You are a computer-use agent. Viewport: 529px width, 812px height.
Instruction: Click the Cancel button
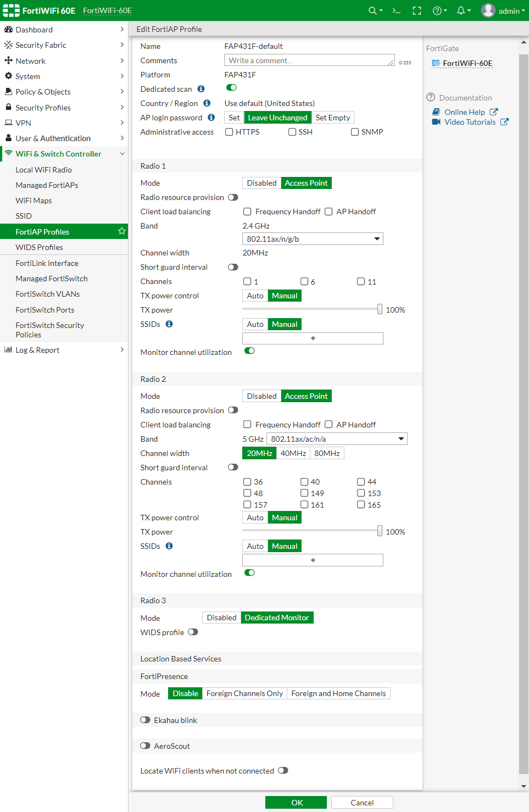coord(362,802)
